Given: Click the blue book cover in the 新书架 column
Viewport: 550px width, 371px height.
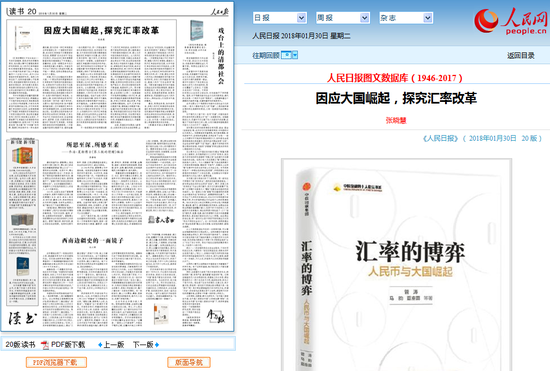Looking at the screenshot, I should (x=23, y=266).
